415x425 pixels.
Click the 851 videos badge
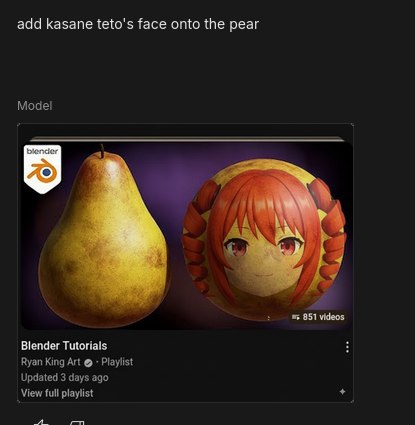[x=318, y=317]
